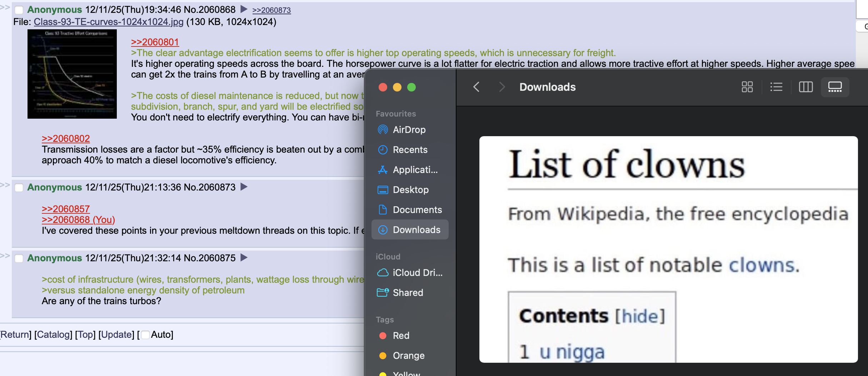Close the Finder window with red button

click(x=383, y=87)
